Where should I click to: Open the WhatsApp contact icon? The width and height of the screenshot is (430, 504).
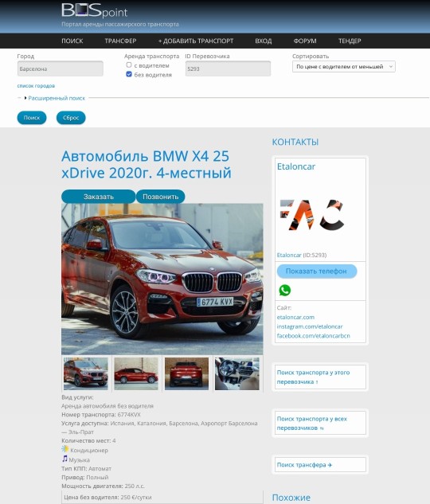pyautogui.click(x=285, y=291)
